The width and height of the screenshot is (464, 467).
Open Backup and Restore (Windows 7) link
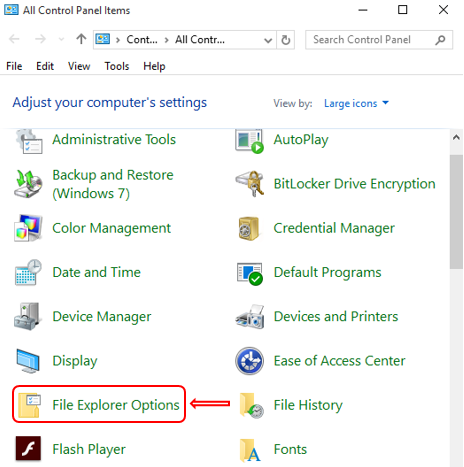[113, 184]
